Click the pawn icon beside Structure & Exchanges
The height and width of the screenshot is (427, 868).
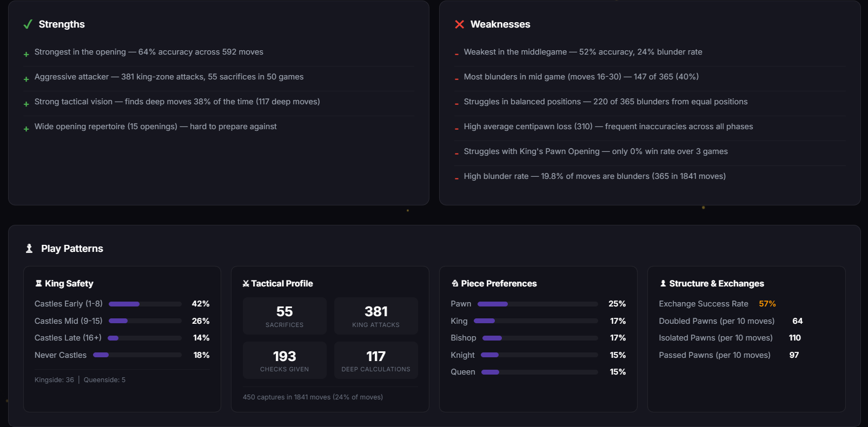coord(663,284)
